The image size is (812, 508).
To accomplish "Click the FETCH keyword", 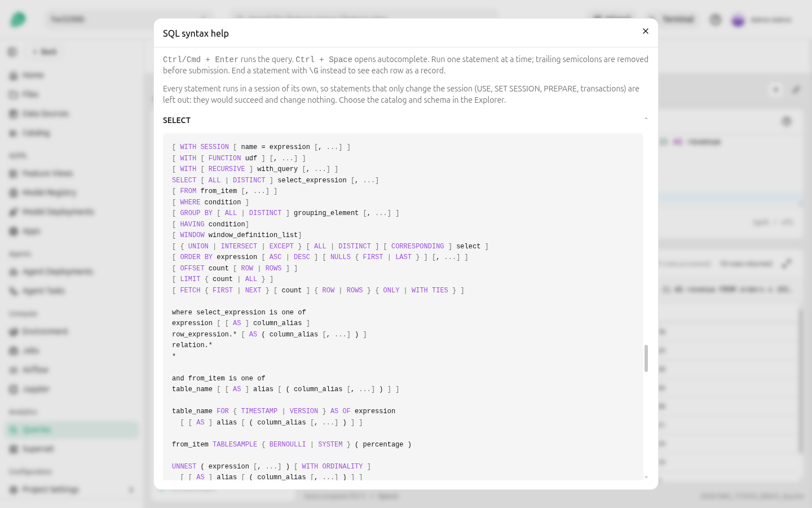I will click(190, 290).
